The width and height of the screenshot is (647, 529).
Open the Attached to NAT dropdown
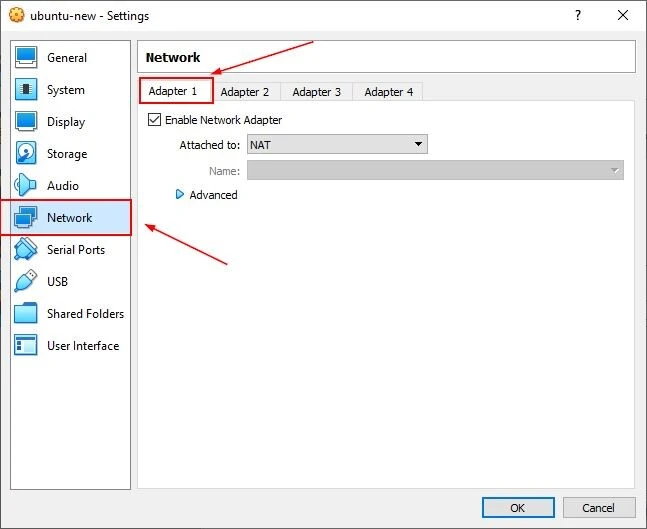(337, 145)
